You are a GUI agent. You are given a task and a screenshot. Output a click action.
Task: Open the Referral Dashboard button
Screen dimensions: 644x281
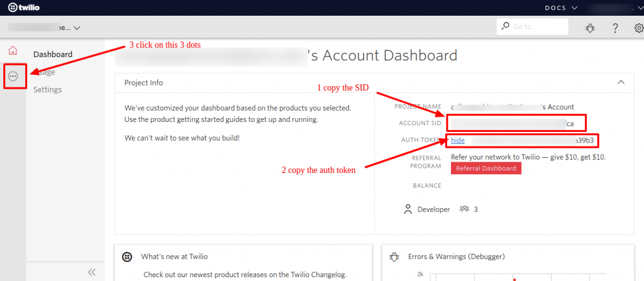(x=486, y=168)
